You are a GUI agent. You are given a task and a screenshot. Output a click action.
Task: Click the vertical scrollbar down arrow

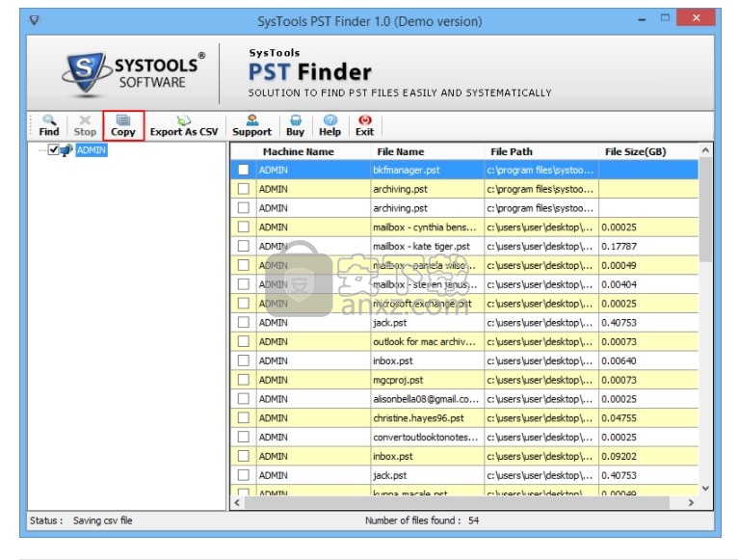coord(705,488)
